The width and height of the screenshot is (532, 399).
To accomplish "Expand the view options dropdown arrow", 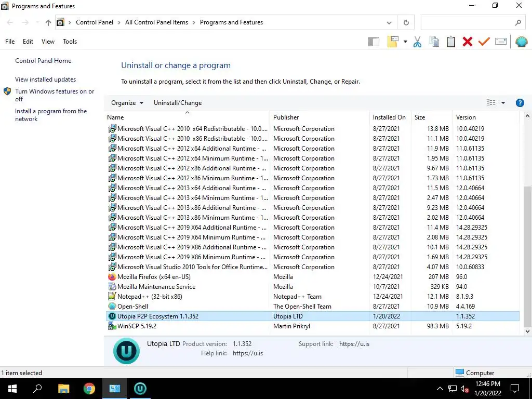I will tap(503, 103).
